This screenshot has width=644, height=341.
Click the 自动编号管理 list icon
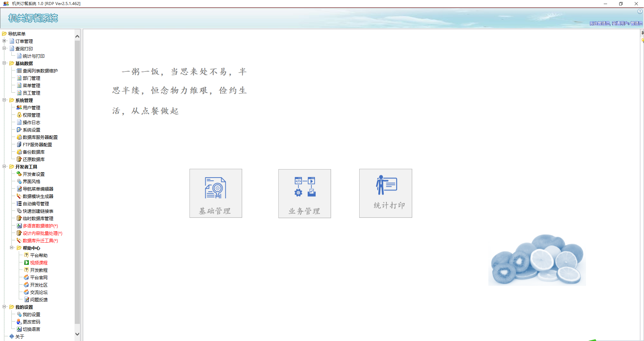pyautogui.click(x=19, y=203)
